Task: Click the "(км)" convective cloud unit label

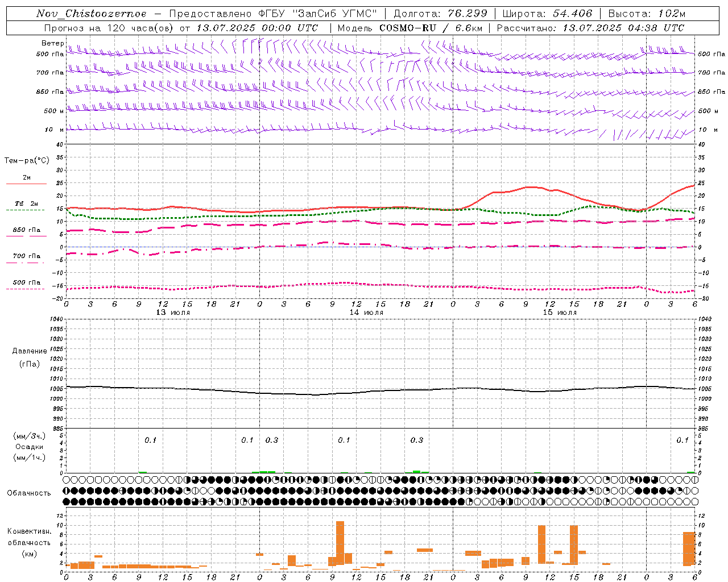Action: coord(30,554)
